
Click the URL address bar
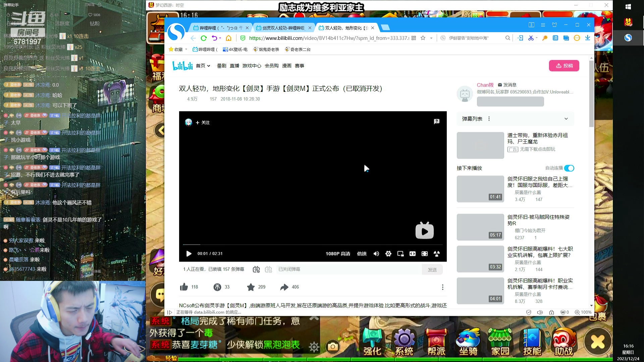click(329, 38)
